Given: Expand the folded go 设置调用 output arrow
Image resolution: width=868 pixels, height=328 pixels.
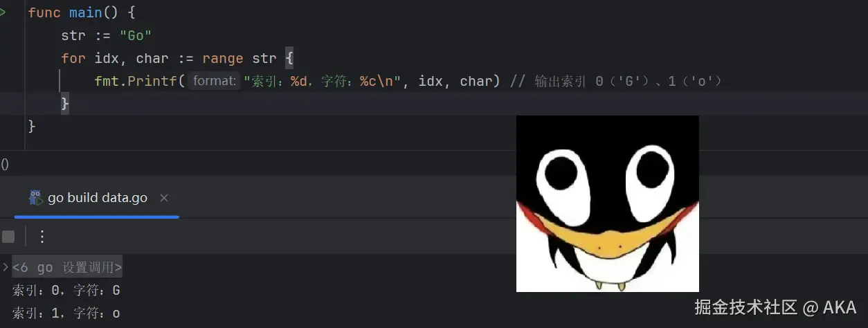Looking at the screenshot, I should pyautogui.click(x=5, y=266).
